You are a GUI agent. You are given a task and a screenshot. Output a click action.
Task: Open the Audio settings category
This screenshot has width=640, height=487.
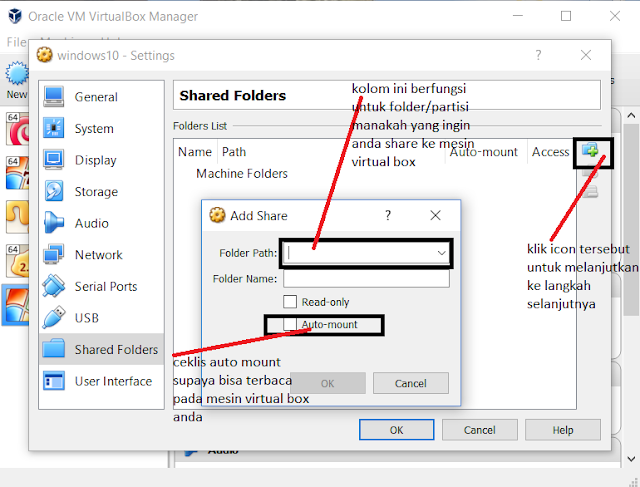click(x=101, y=223)
